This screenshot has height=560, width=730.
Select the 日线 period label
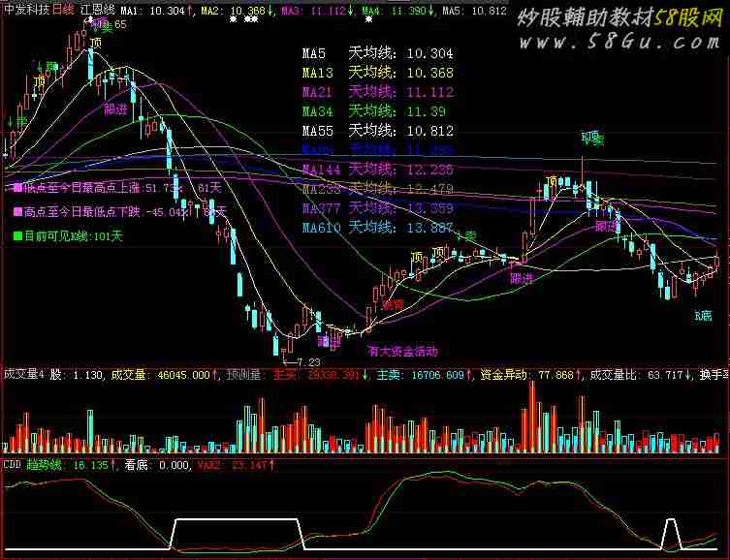(63, 10)
